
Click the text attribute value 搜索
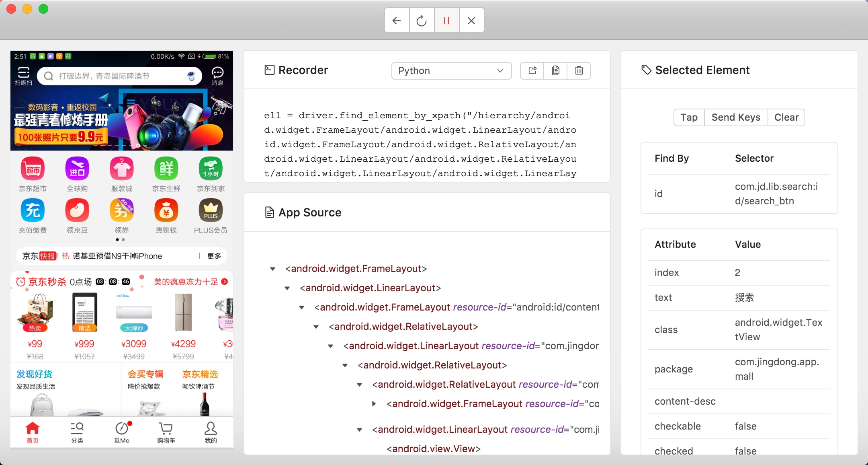(x=744, y=298)
